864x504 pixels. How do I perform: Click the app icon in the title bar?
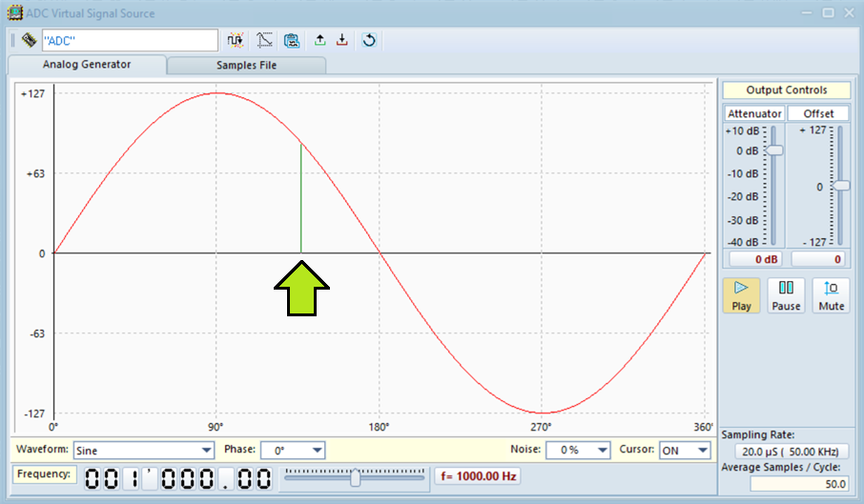click(15, 12)
